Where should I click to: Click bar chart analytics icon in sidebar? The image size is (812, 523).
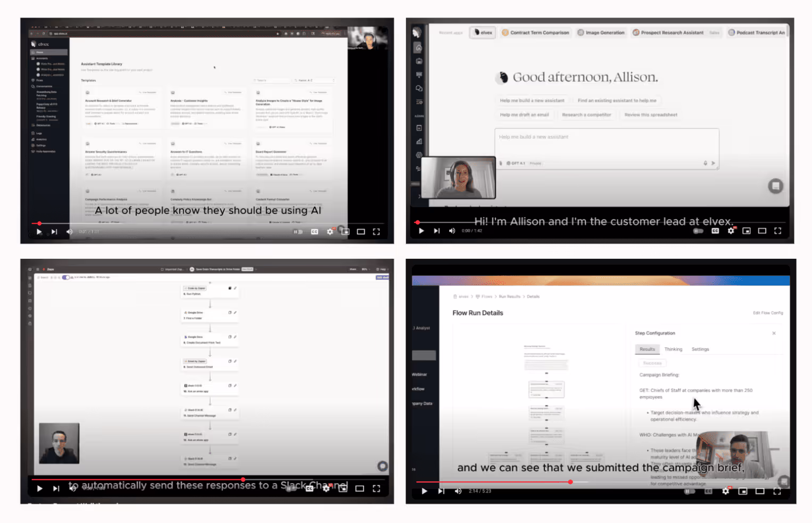(x=419, y=141)
